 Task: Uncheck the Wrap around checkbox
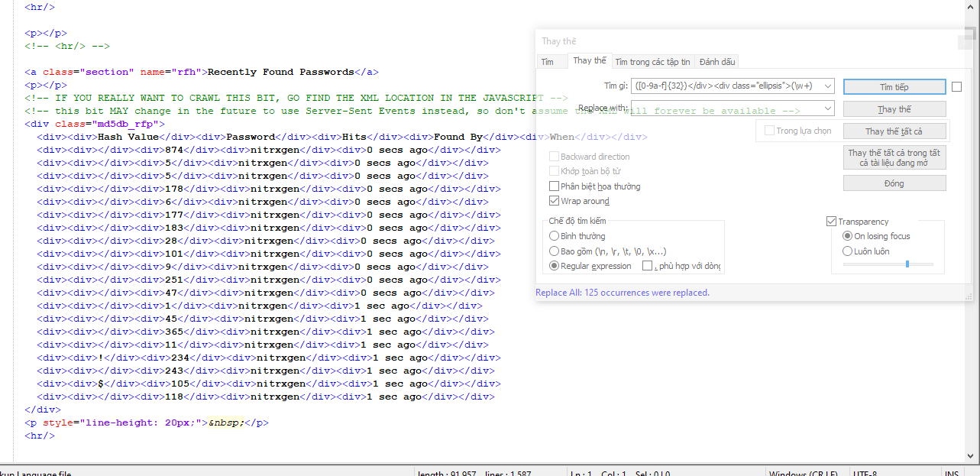point(554,201)
